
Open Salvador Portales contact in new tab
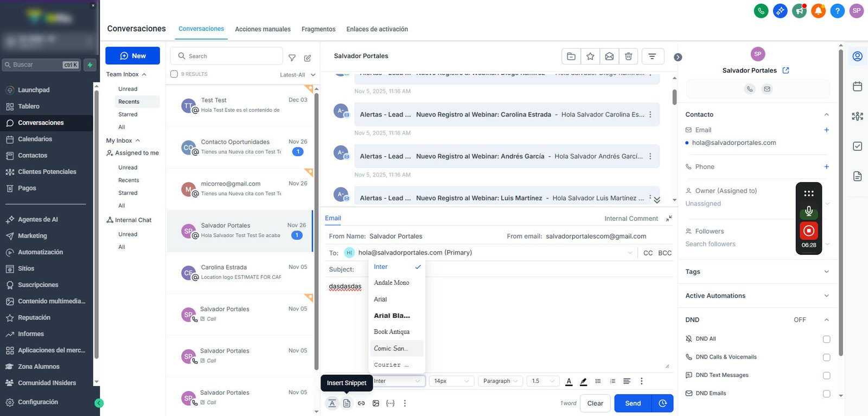pyautogui.click(x=786, y=71)
